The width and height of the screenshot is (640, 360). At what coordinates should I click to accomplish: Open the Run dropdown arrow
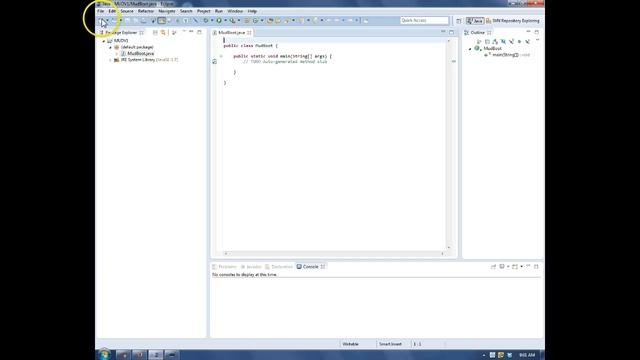click(x=225, y=20)
